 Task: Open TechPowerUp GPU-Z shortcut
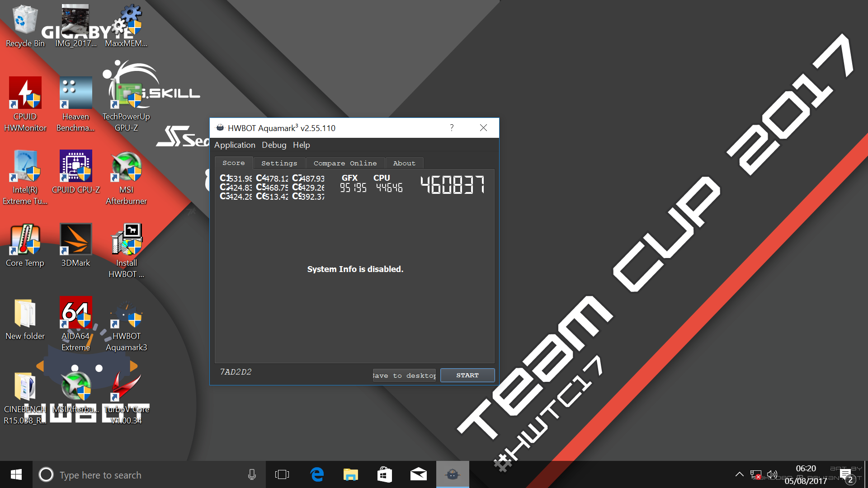126,105
